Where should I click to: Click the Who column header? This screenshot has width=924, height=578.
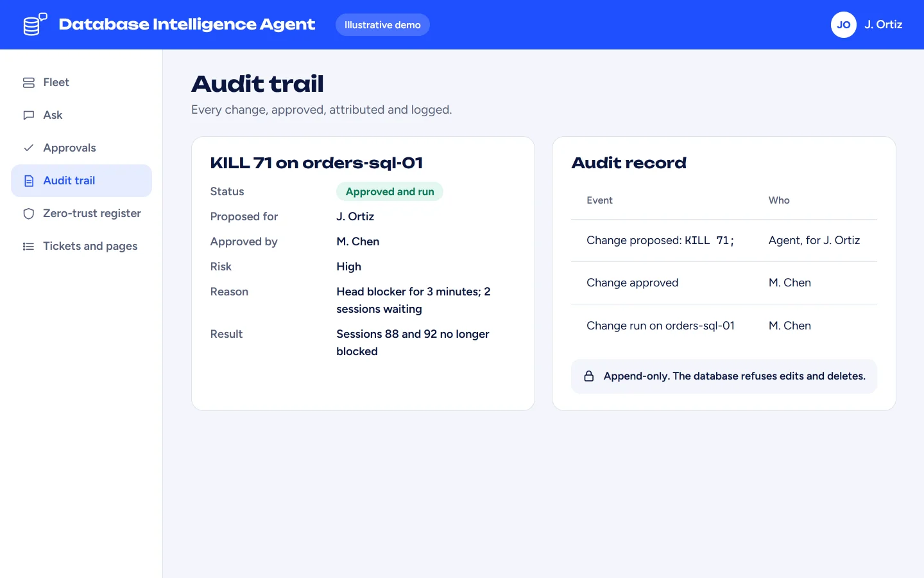(x=779, y=200)
